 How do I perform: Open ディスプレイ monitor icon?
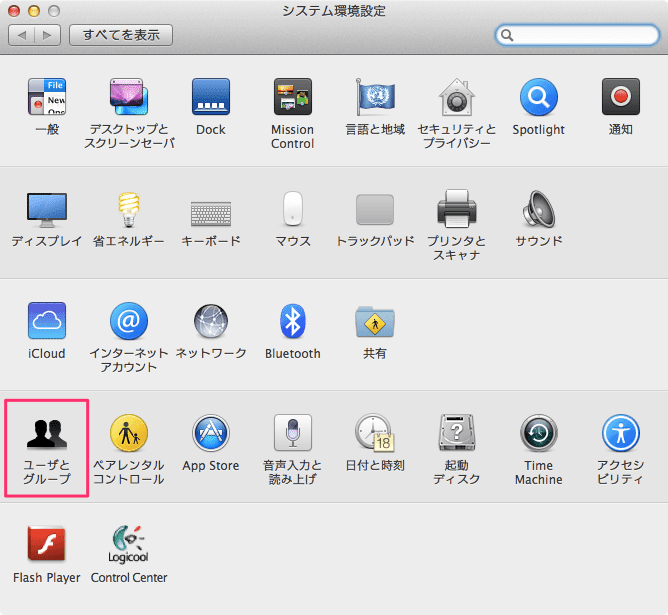(47, 210)
